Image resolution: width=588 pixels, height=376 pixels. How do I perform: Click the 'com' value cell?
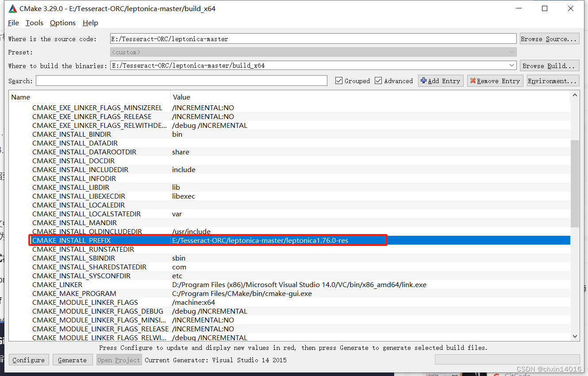(x=179, y=267)
